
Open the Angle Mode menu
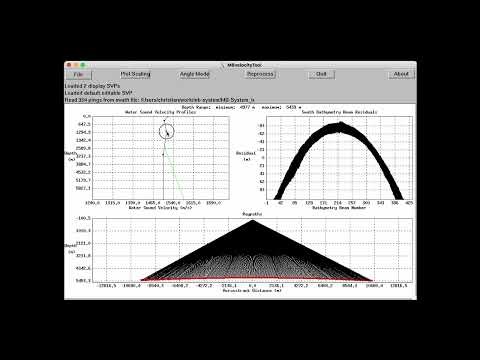(195, 74)
